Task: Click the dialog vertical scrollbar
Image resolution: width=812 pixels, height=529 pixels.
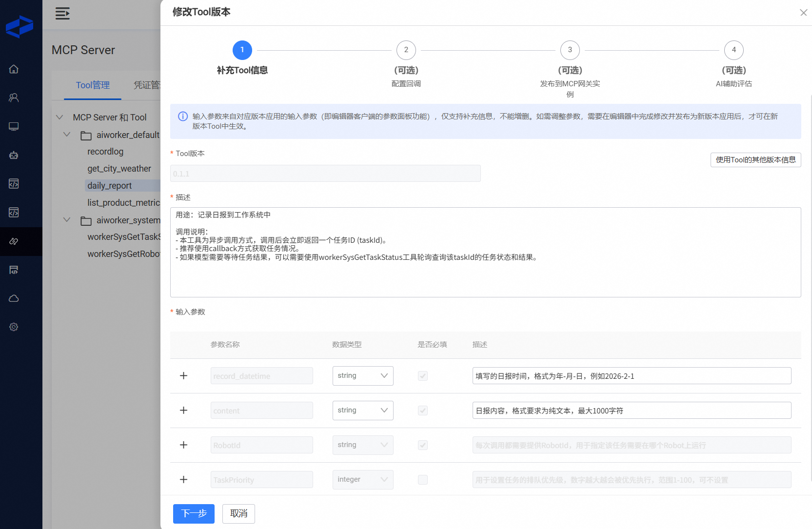Action: tap(811, 288)
